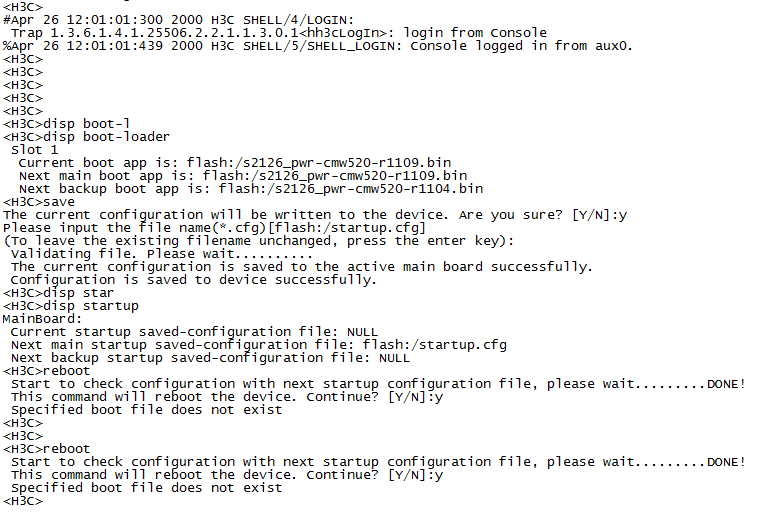Click the 'Please input the file name' line

pos(215,227)
